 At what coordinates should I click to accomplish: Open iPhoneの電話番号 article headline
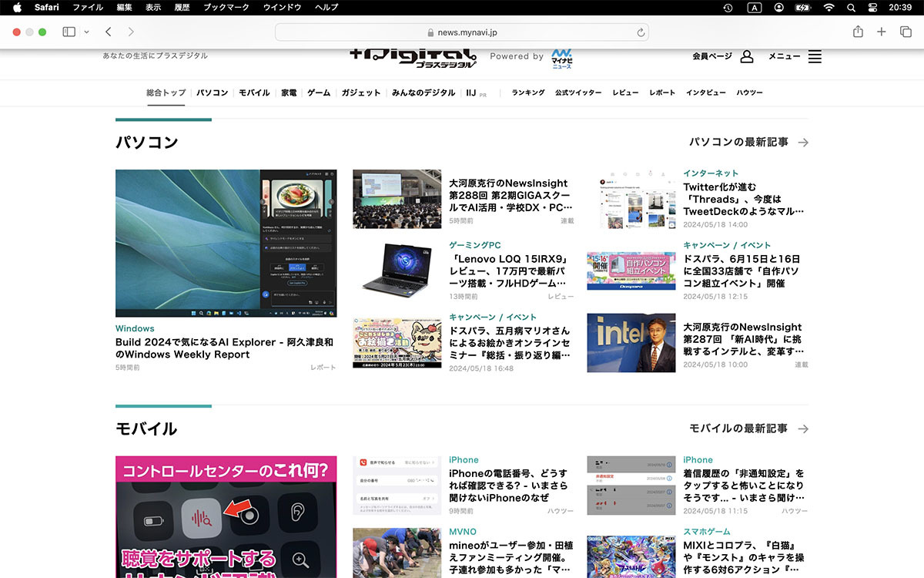[508, 486]
